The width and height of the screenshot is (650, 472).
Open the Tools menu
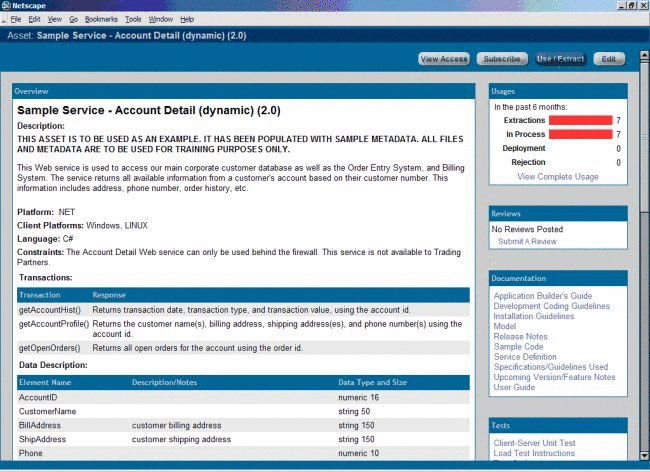(133, 19)
